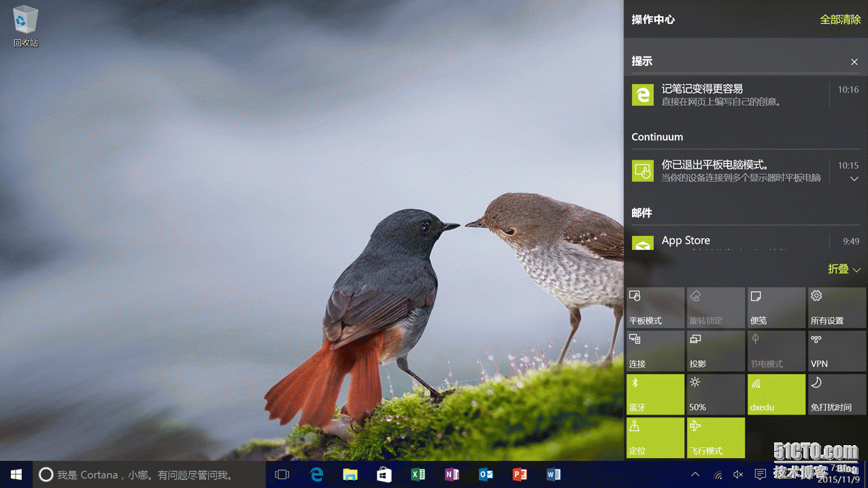Launch Excel from the taskbar
Image resolution: width=868 pixels, height=488 pixels.
[x=418, y=474]
